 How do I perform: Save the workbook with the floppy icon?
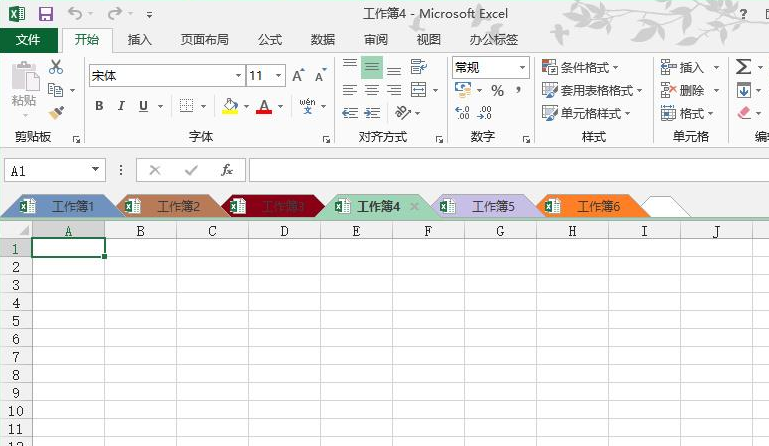(46, 14)
